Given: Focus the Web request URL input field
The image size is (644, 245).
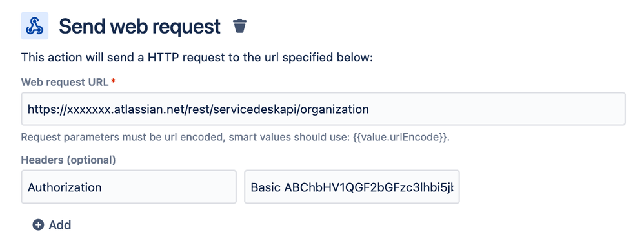Looking at the screenshot, I should (x=323, y=109).
